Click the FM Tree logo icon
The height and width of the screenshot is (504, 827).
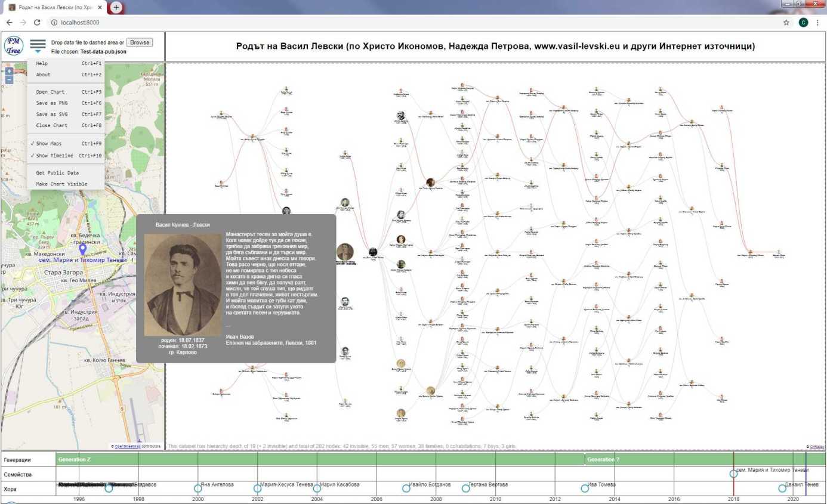(14, 46)
